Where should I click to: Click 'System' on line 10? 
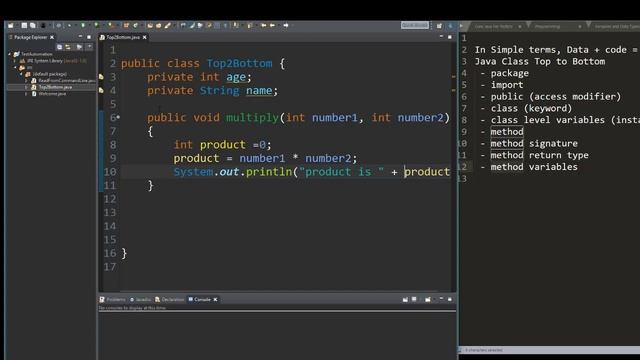coord(193,172)
